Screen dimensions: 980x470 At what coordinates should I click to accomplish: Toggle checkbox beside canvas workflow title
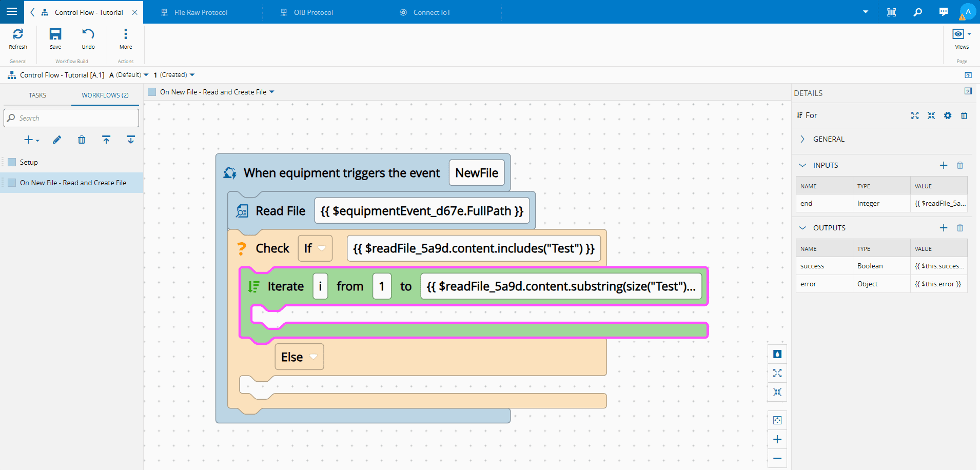[x=152, y=92]
